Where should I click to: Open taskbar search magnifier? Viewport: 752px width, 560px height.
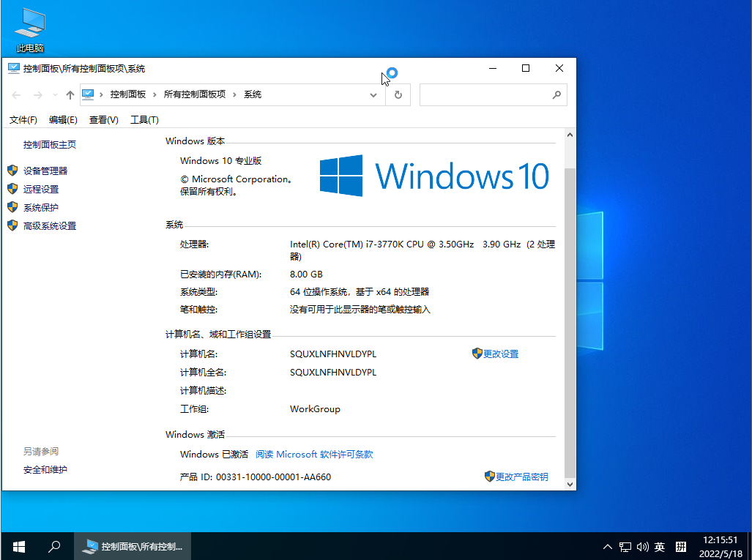pyautogui.click(x=55, y=546)
